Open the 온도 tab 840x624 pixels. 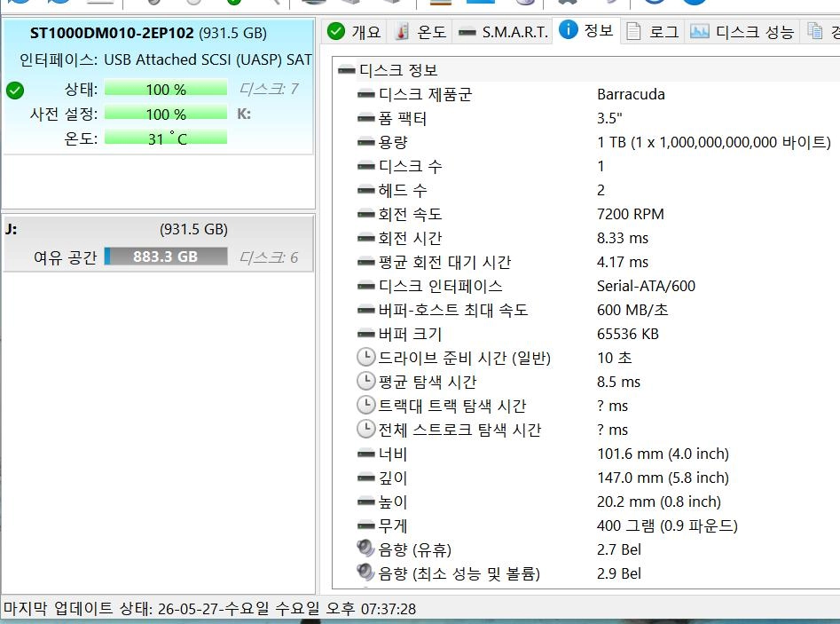[421, 32]
